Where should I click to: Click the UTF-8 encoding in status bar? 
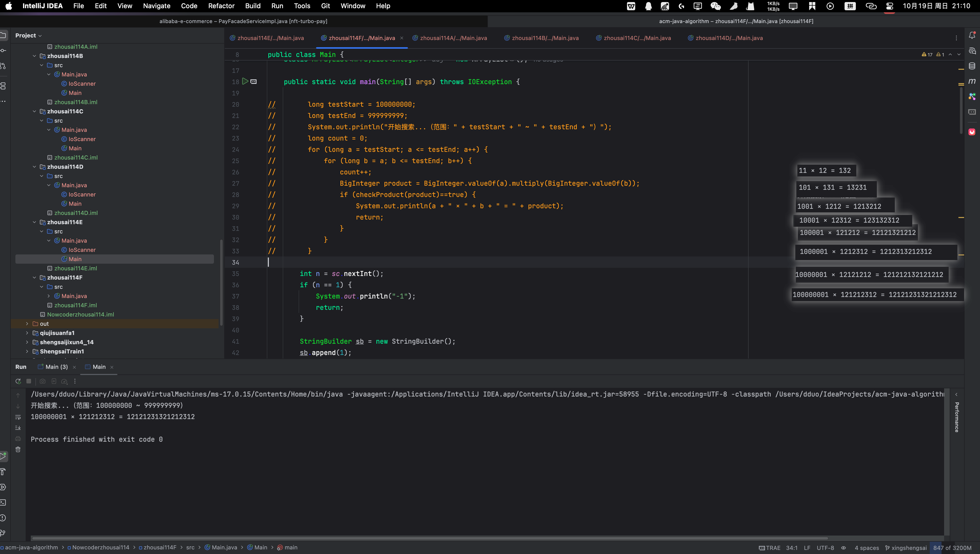pyautogui.click(x=825, y=548)
